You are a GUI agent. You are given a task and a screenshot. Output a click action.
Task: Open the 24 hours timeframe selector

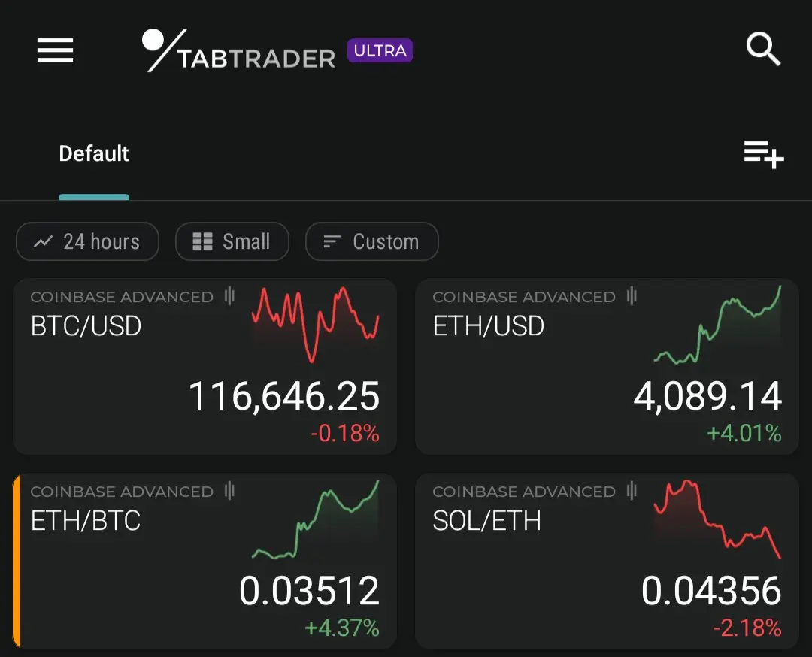[x=87, y=241]
